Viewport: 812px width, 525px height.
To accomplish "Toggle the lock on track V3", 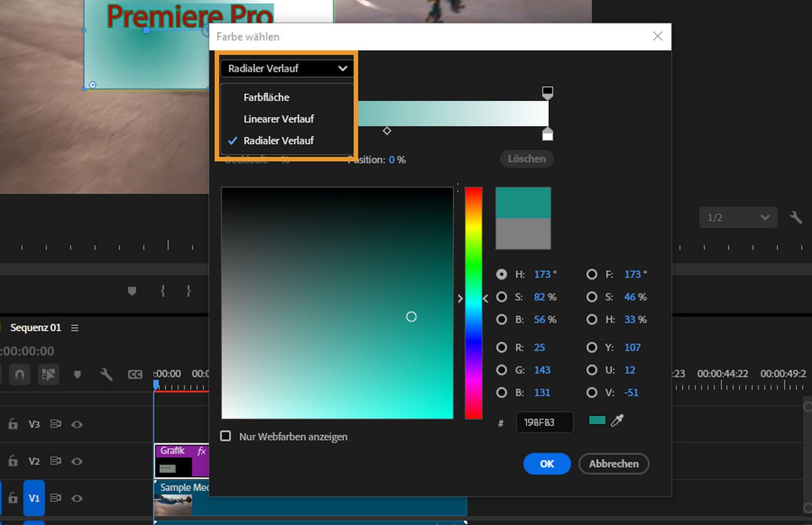I will pos(12,424).
